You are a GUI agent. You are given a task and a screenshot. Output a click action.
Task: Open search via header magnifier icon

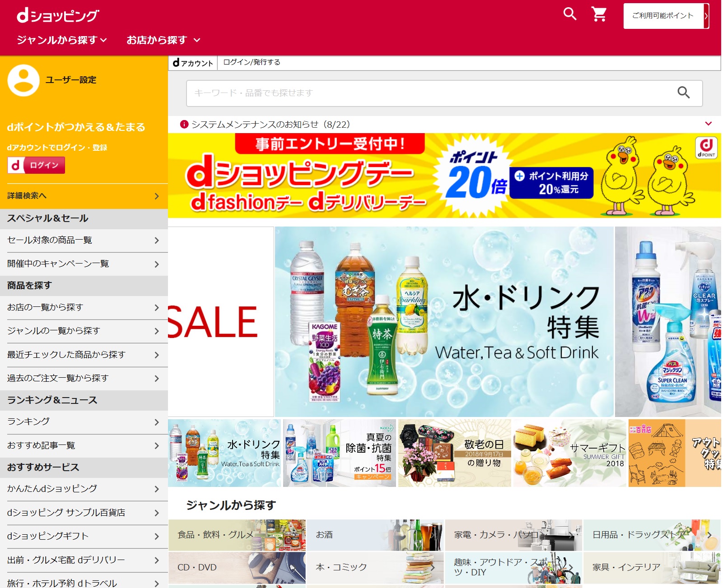570,14
